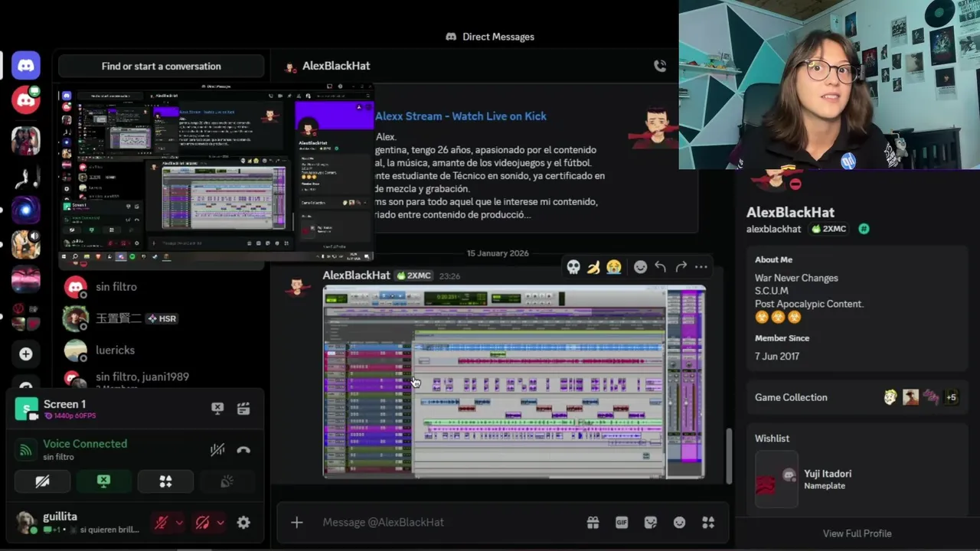This screenshot has height=551, width=980.
Task: Open the Apps launcher in message bar
Action: (x=708, y=522)
